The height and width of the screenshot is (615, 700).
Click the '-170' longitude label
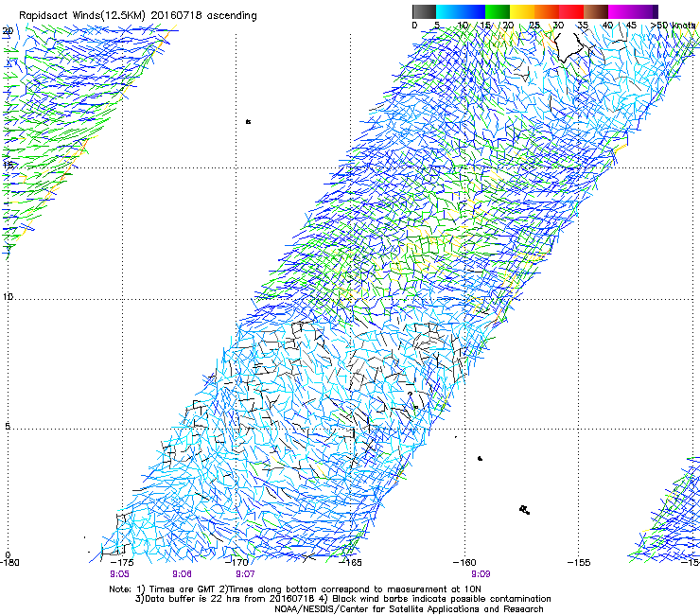(x=236, y=563)
